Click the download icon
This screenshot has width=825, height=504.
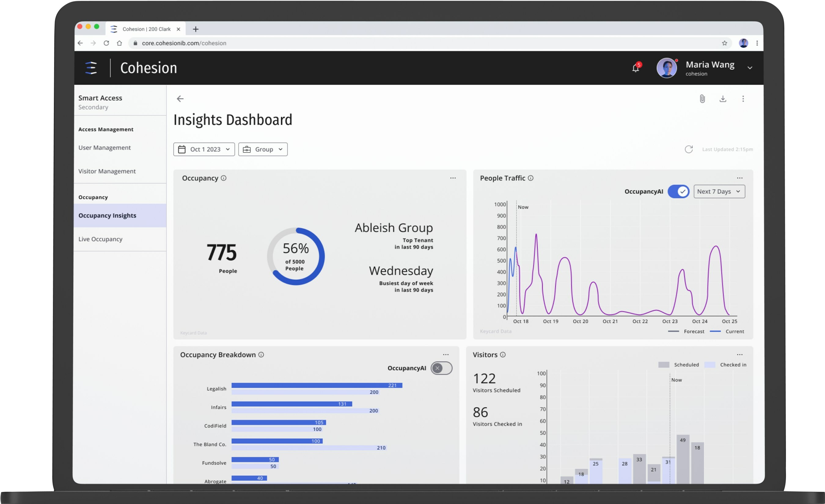point(723,99)
